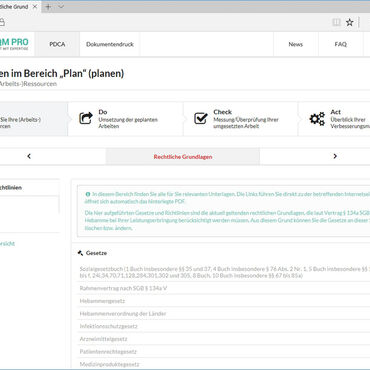
Task: Switch to the Do phase tab
Action: (x=126, y=119)
